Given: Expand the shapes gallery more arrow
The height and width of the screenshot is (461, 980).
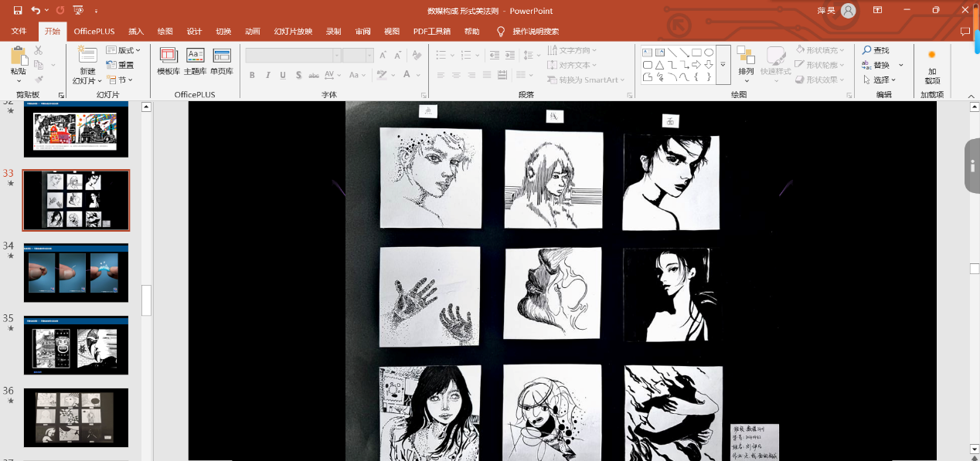Looking at the screenshot, I should [x=723, y=66].
